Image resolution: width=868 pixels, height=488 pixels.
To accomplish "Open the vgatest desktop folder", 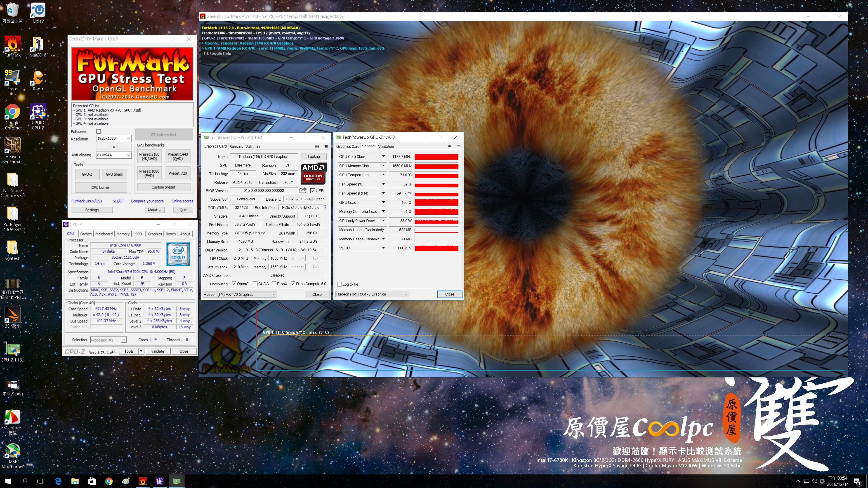I will pos(12,250).
